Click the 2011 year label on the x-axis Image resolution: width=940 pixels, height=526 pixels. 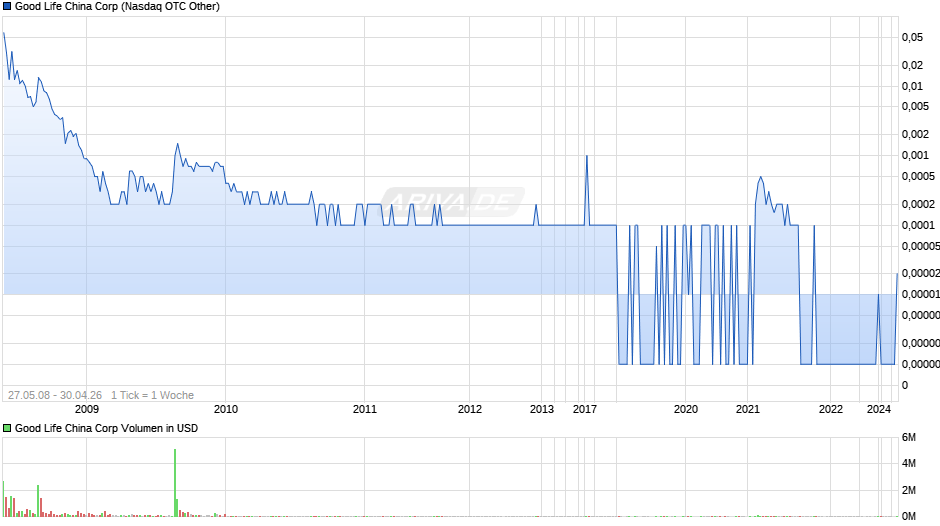[364, 409]
